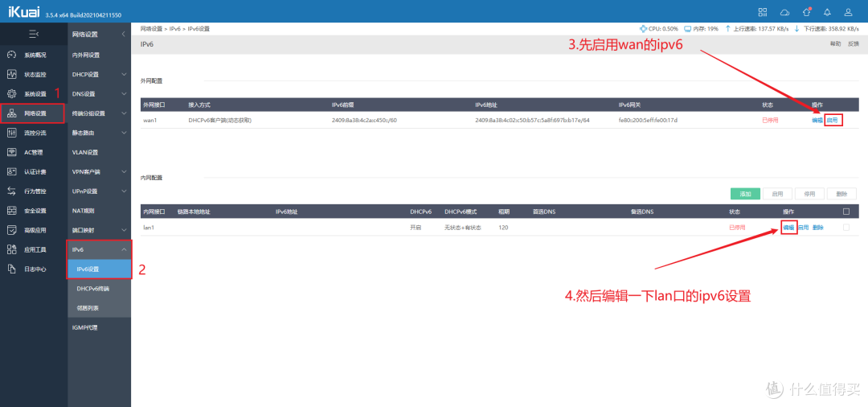Click 编辑 link in lan1 row
The height and width of the screenshot is (407, 868).
pos(788,228)
